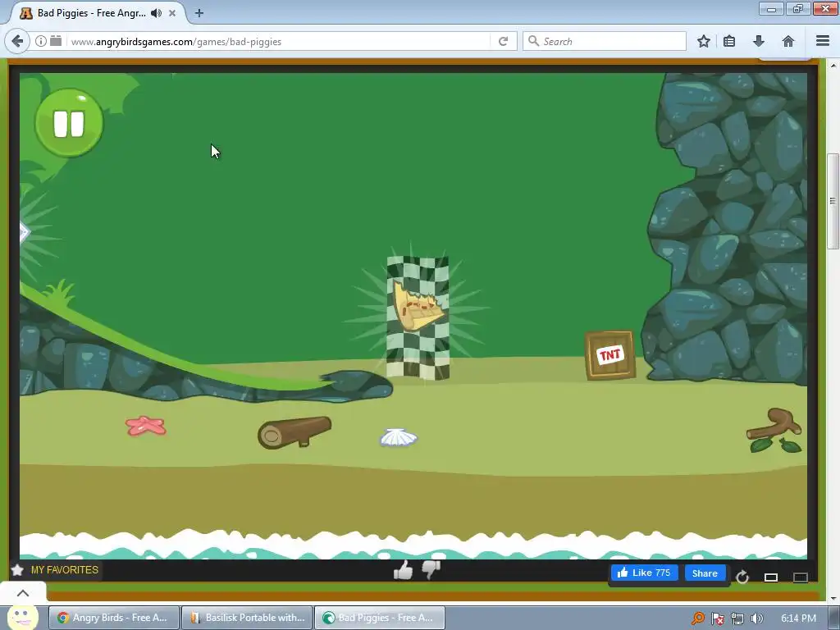Click the page vertical scrollbar thumb
Image resolution: width=840 pixels, height=630 pixels.
[x=833, y=202]
